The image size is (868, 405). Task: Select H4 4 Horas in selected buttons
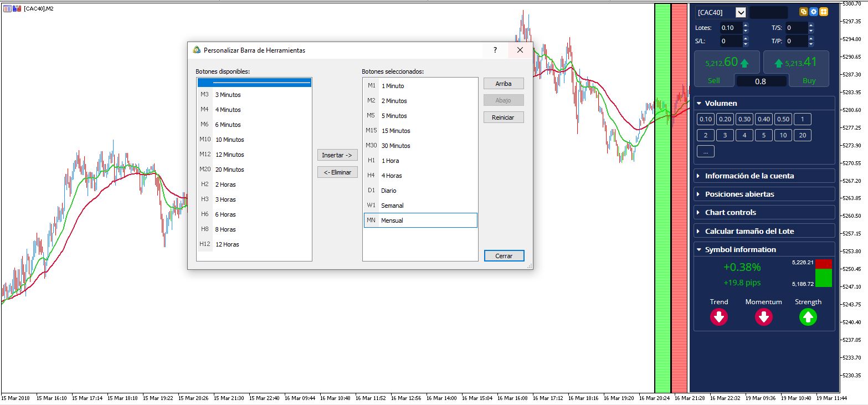[x=420, y=176]
